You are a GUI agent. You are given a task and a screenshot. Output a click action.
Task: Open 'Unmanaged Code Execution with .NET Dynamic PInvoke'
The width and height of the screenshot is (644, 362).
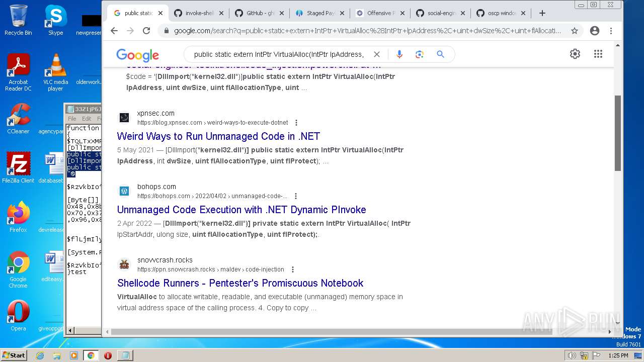click(x=242, y=210)
